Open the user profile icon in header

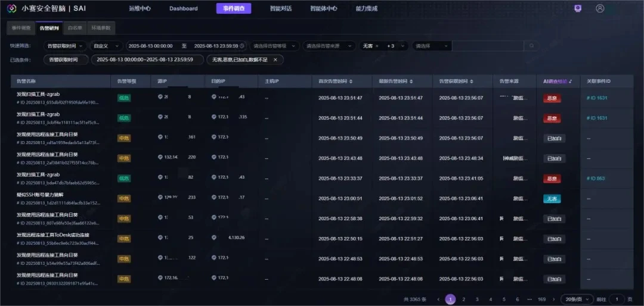(600, 8)
